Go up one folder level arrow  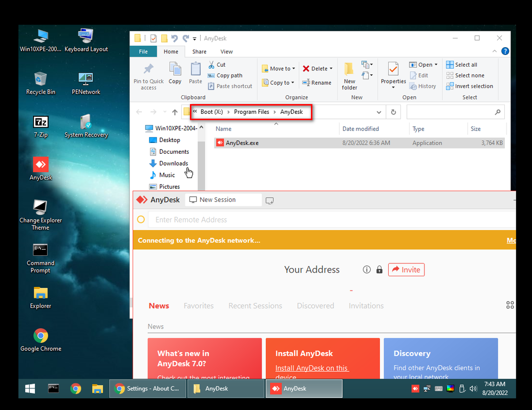(x=175, y=112)
